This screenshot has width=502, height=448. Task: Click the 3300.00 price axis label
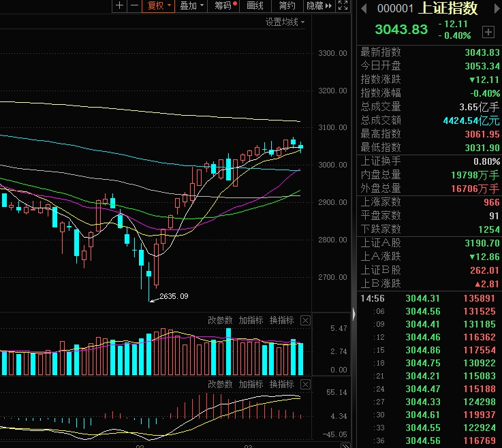332,53
